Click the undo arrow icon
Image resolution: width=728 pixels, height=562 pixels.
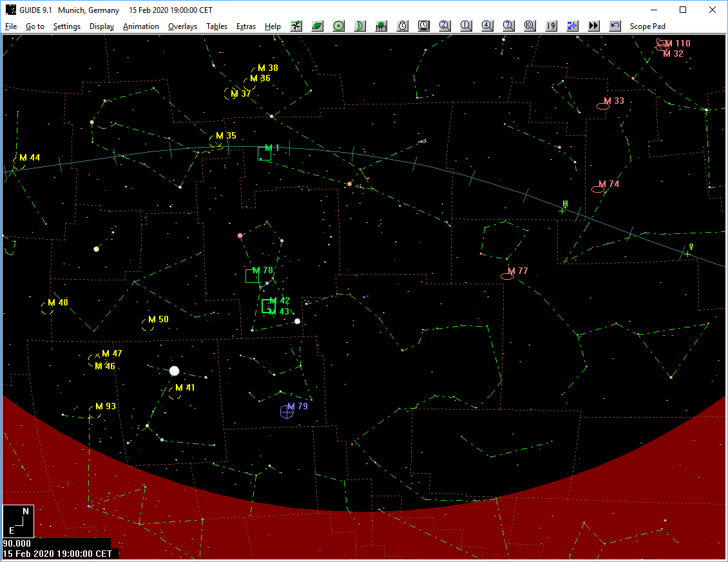615,26
